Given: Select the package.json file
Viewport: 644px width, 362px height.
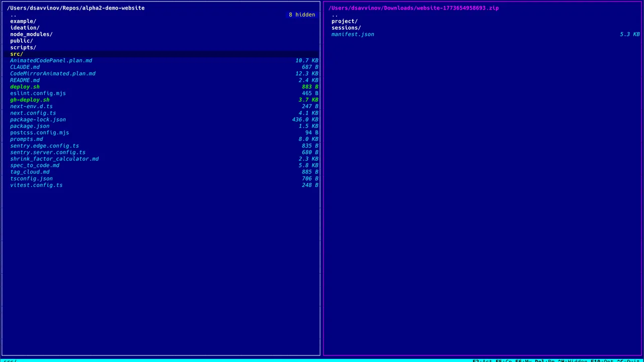Looking at the screenshot, I should (x=30, y=126).
